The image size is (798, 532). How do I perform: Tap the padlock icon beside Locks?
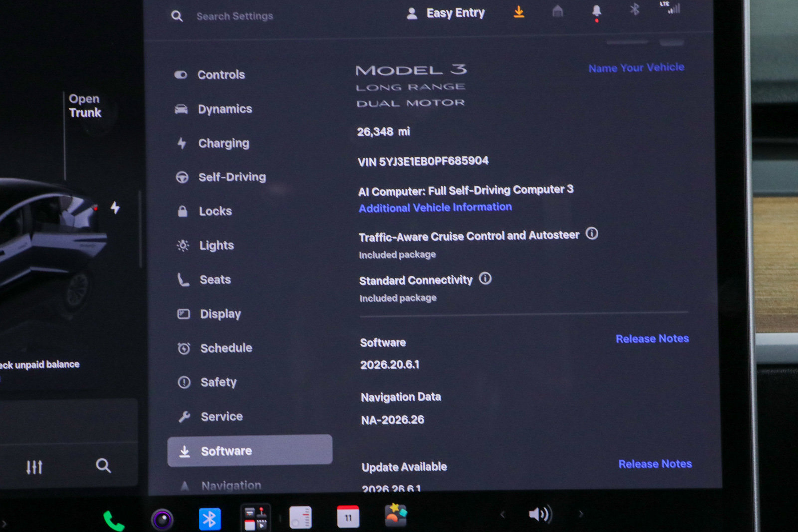point(183,211)
